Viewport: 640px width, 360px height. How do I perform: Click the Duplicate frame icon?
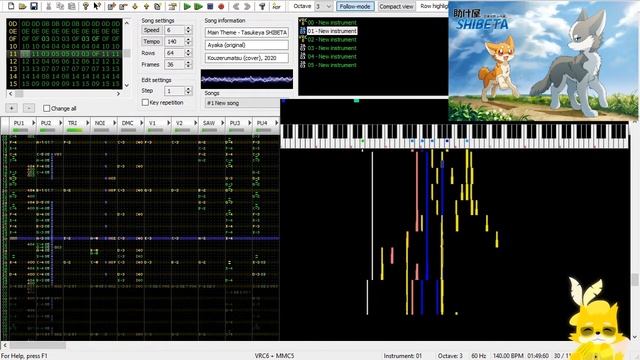[x=158, y=6]
